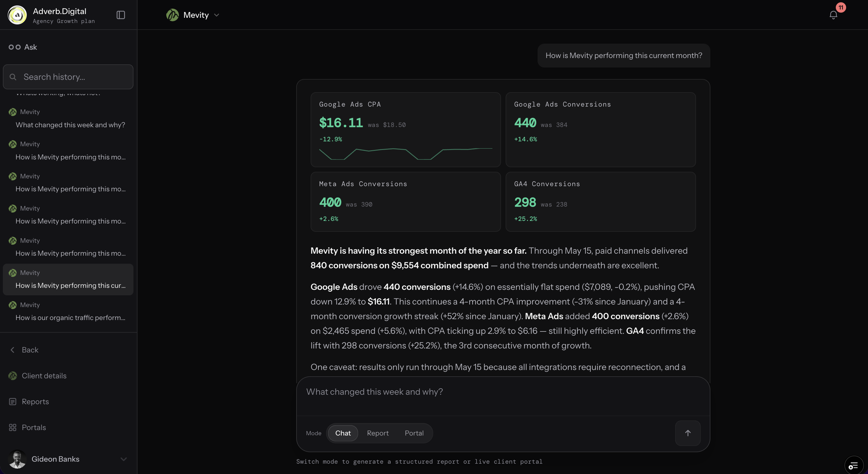Switch mode to Portal
Image resolution: width=868 pixels, height=474 pixels.
click(x=414, y=433)
